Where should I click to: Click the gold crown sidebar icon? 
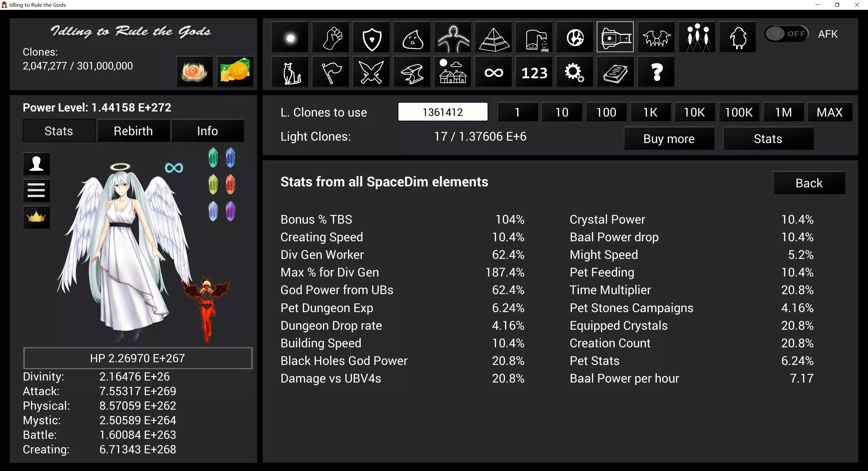coord(36,217)
